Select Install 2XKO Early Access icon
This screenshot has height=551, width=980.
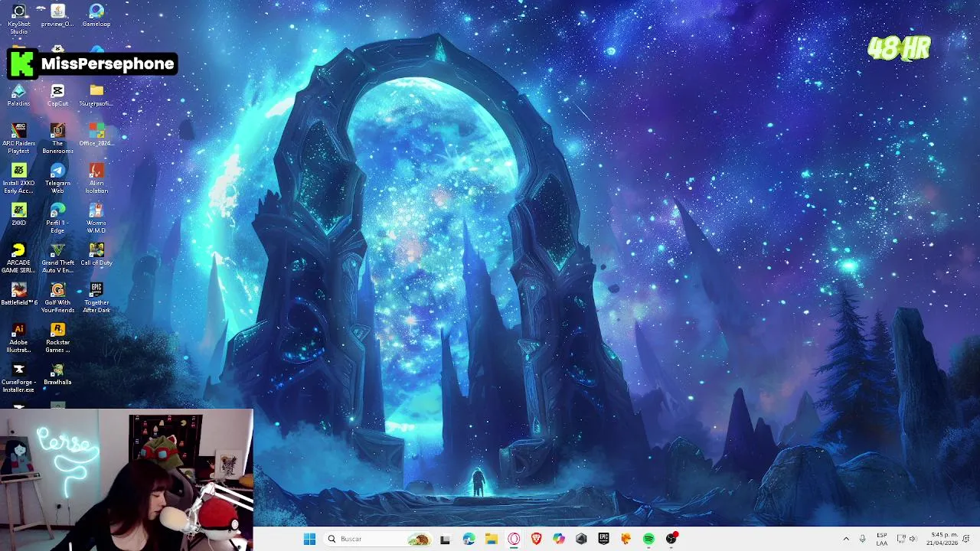point(18,178)
